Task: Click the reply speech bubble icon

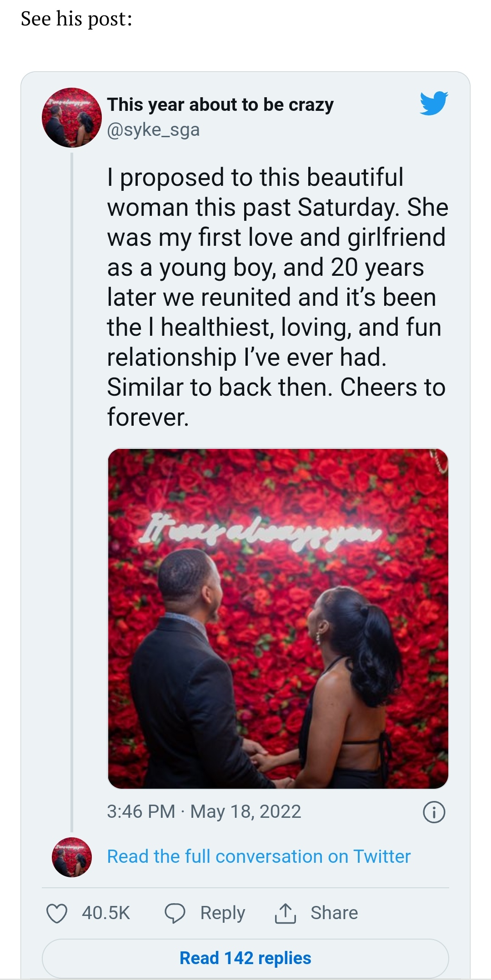Action: point(175,913)
